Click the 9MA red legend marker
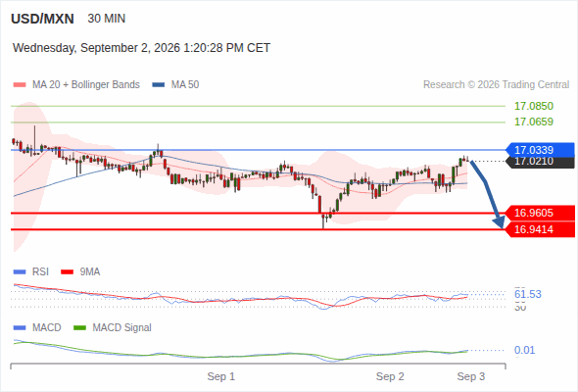The image size is (578, 392). pos(67,272)
